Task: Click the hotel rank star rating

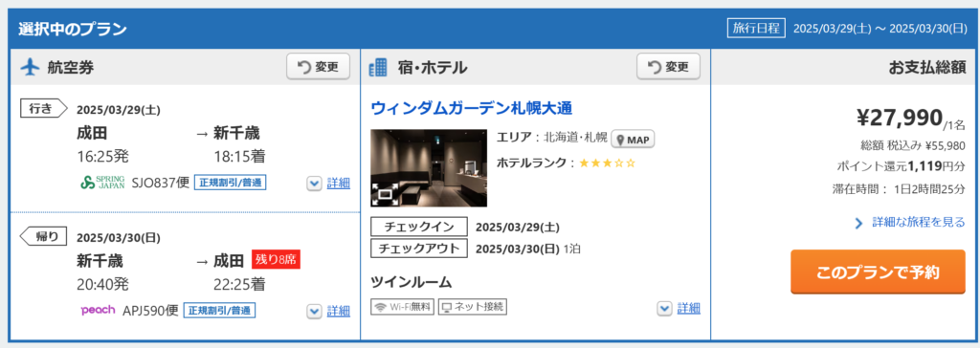Action: (x=607, y=163)
